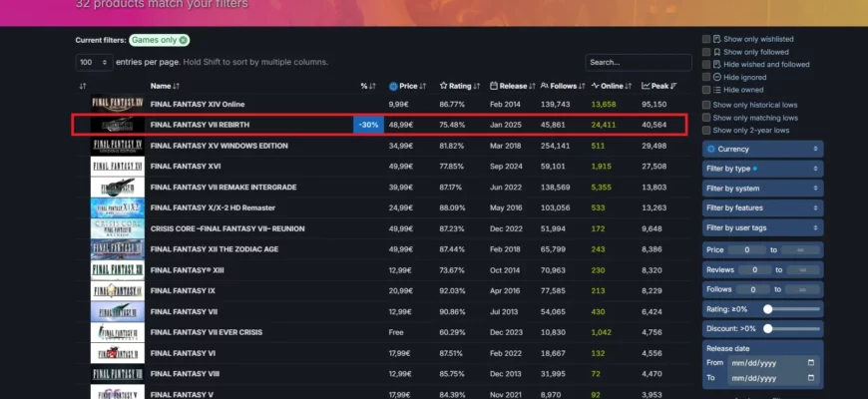
Task: Check Hide owned option
Action: (x=706, y=90)
